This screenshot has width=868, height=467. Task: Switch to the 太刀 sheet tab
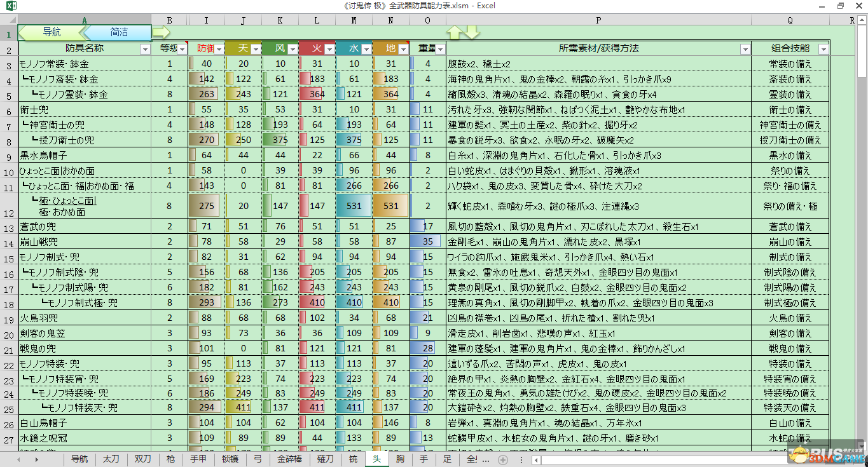(111, 459)
